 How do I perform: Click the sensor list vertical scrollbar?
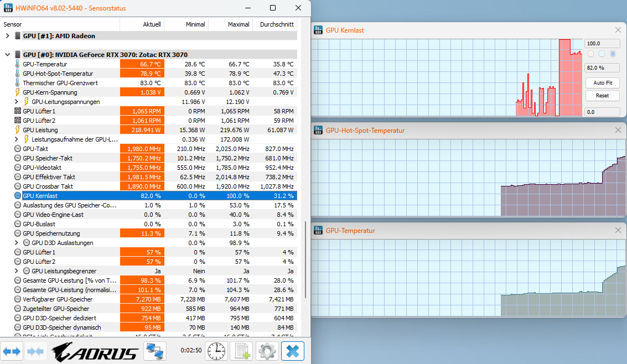[x=305, y=259]
